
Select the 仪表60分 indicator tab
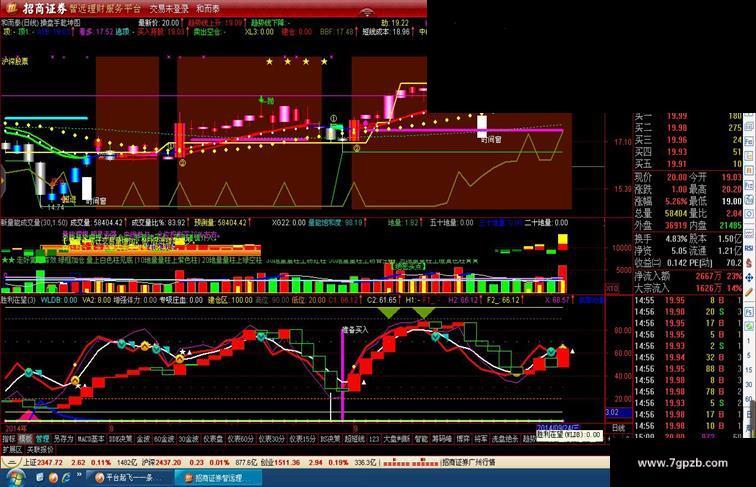click(x=241, y=439)
